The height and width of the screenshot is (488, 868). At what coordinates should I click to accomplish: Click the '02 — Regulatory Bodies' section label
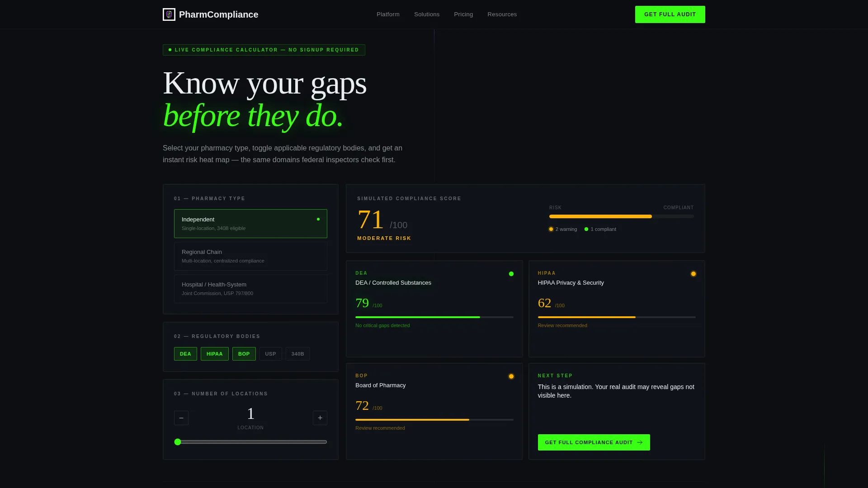coord(217,336)
